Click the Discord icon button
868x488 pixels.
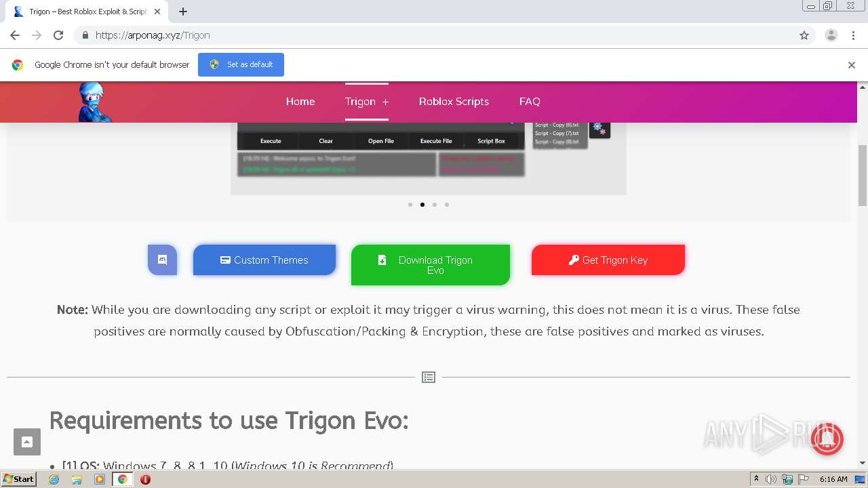[162, 260]
